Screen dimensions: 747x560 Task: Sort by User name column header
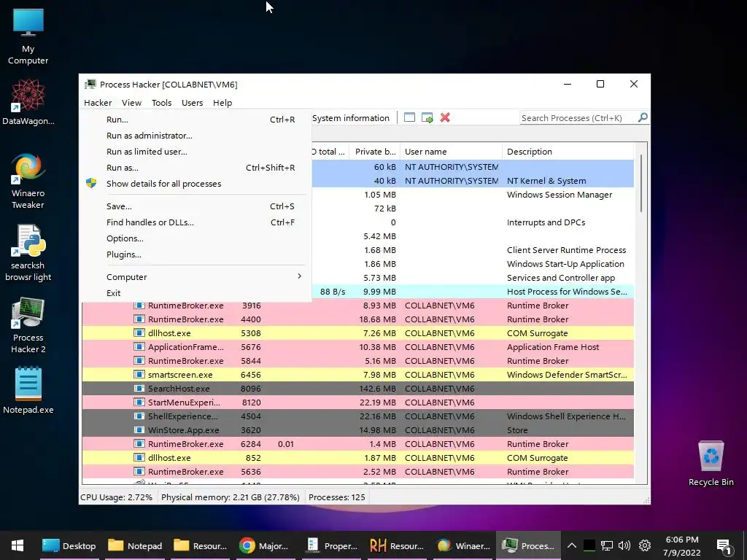coord(451,152)
